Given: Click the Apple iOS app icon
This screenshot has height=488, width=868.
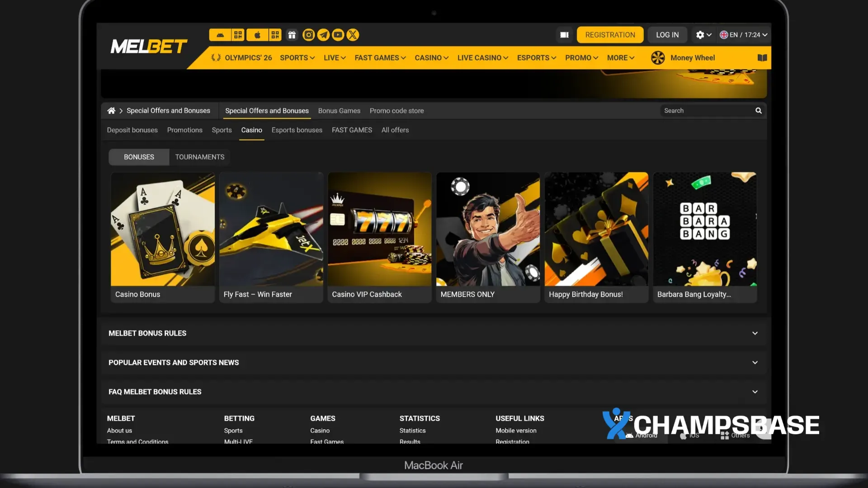Looking at the screenshot, I should 257,35.
